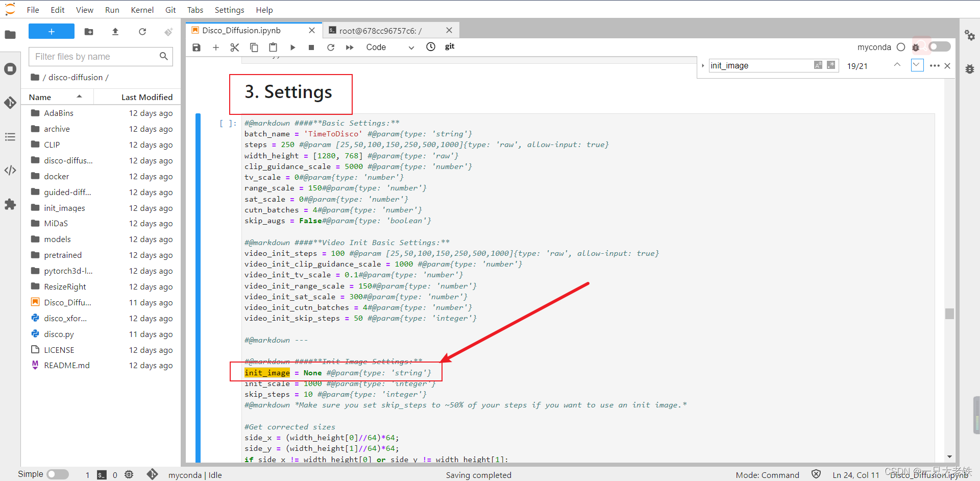Toggle match case in search box
Viewport: 980px width, 481px height.
[818, 65]
